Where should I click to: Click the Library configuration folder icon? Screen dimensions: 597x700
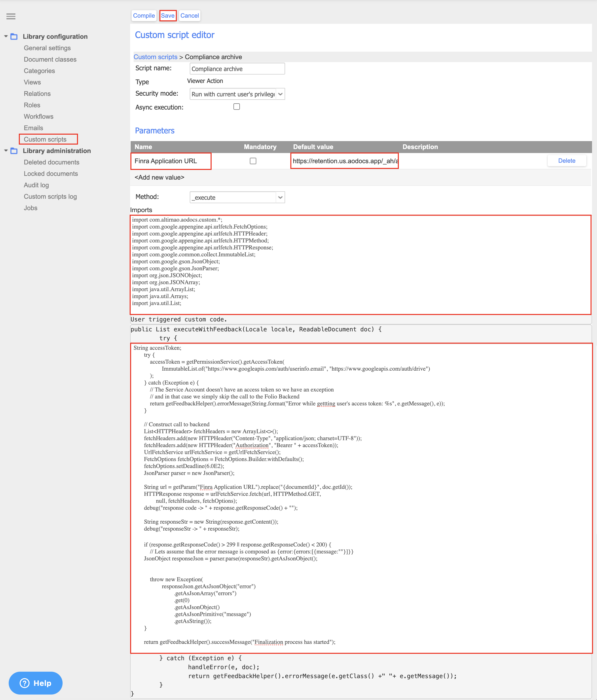click(14, 37)
